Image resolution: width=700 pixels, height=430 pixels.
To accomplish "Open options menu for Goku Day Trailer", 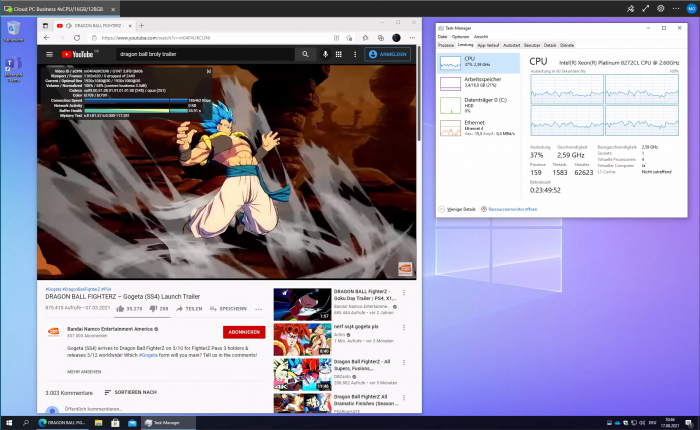I will (404, 292).
